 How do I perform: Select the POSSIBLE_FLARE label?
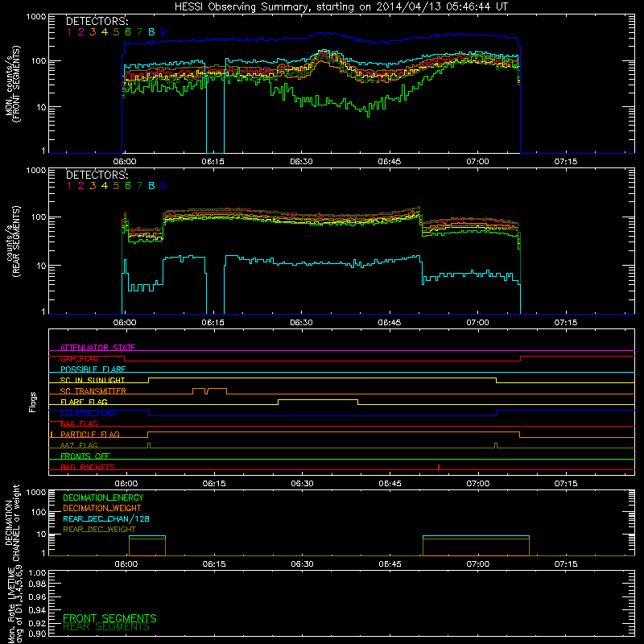(93, 369)
